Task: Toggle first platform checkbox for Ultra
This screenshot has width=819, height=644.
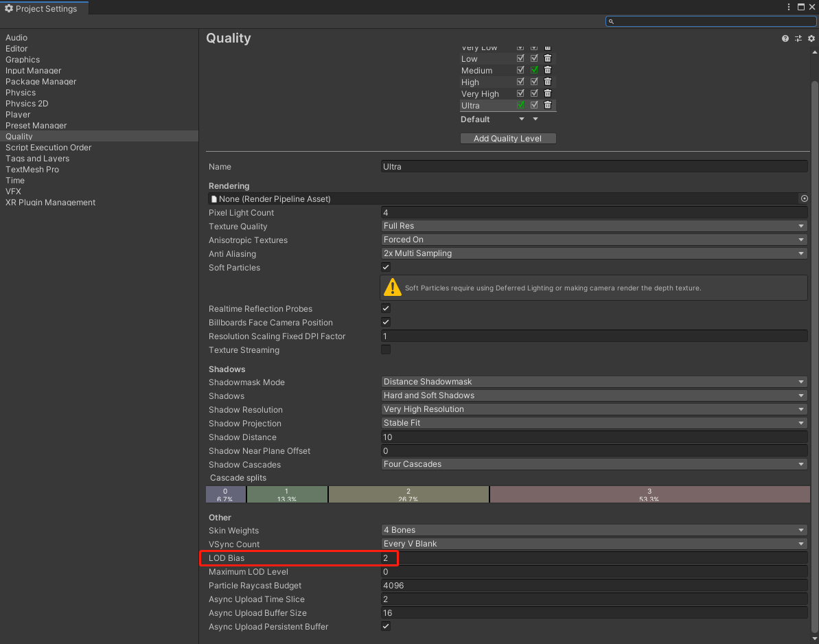Action: [520, 105]
